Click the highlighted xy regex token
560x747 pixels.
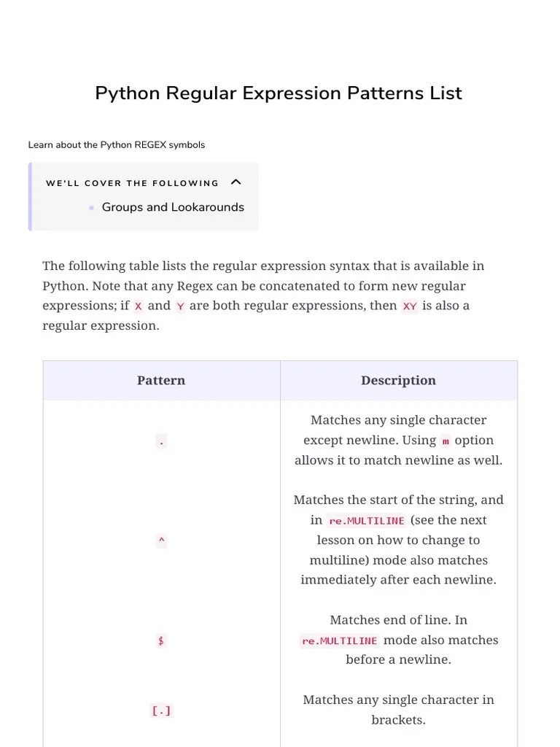click(410, 306)
